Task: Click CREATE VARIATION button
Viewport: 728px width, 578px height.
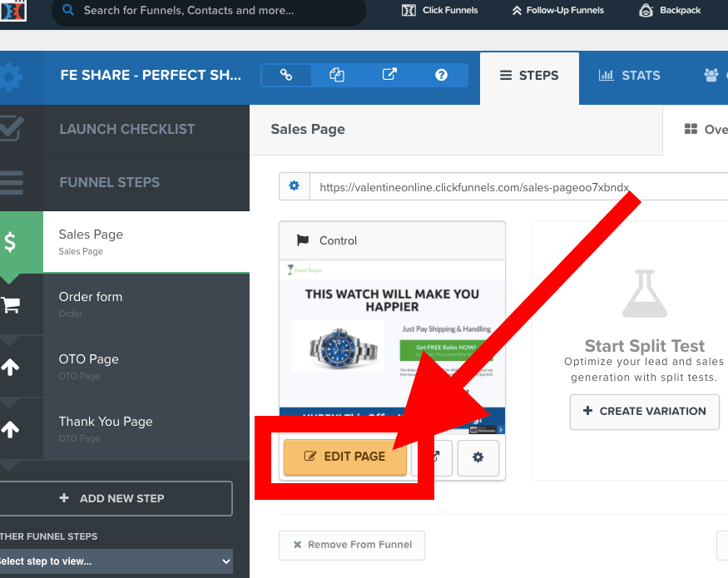Action: coord(645,412)
